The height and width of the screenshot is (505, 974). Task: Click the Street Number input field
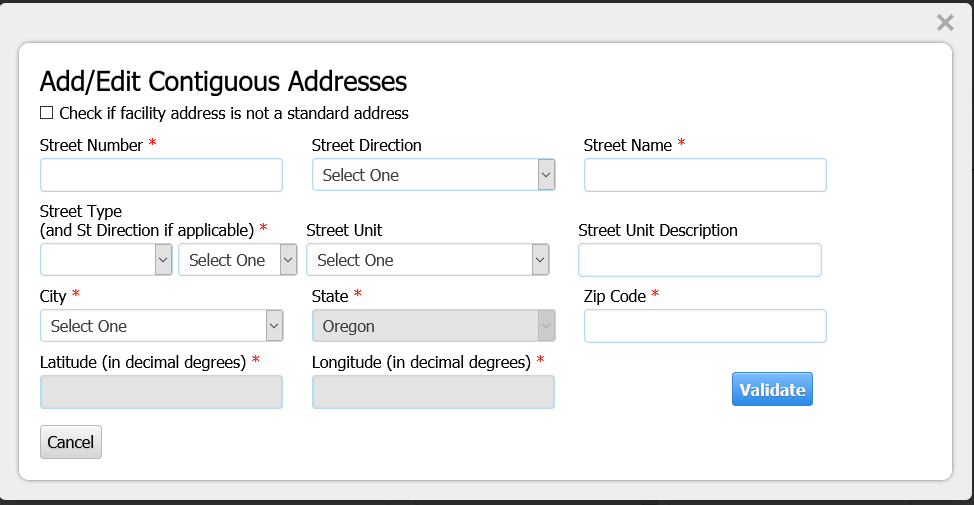[x=162, y=175]
